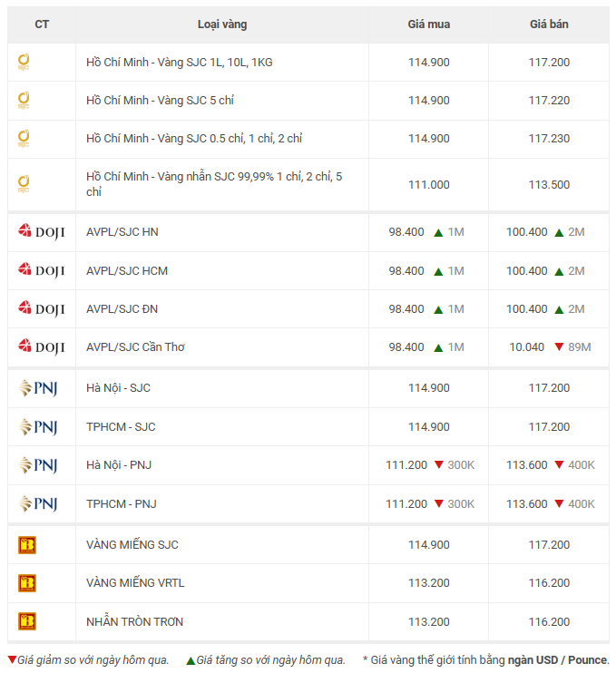The height and width of the screenshot is (673, 616).
Task: Click green up arrow in AVPL/SJC Cần Thơ buy price
Action: 438,348
